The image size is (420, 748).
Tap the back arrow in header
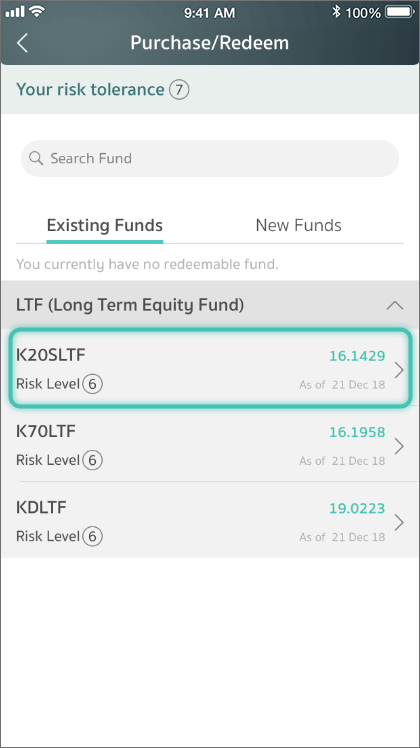coord(22,43)
